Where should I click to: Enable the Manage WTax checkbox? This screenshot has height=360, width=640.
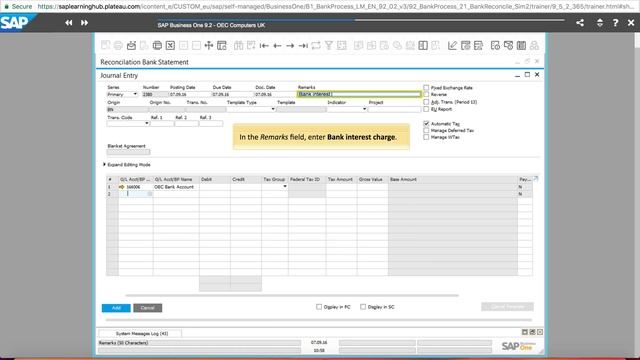tap(426, 137)
